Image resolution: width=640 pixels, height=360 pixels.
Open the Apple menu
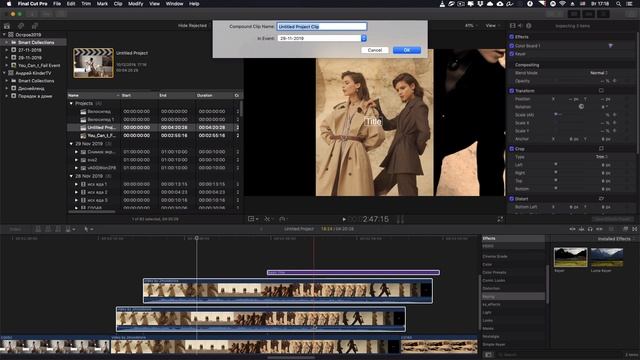[9, 4]
